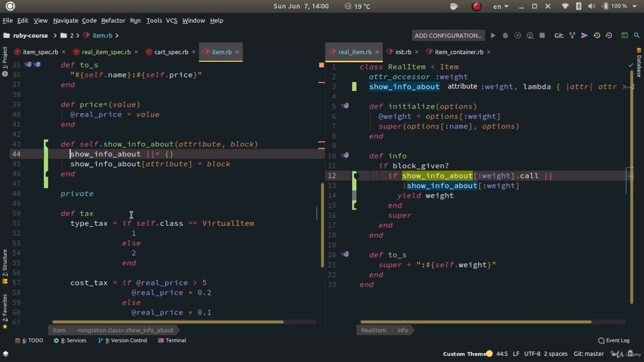
Task: Open the Terminal tool window
Action: pos(172,340)
